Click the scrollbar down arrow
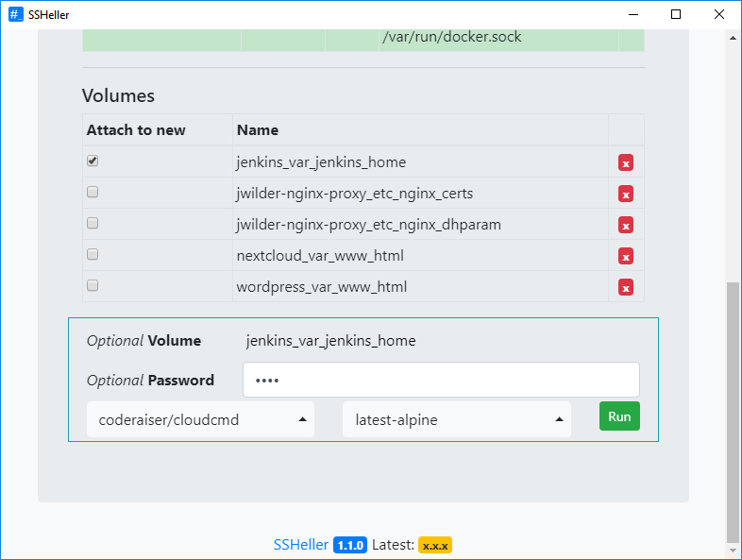The height and width of the screenshot is (560, 742). click(x=733, y=551)
